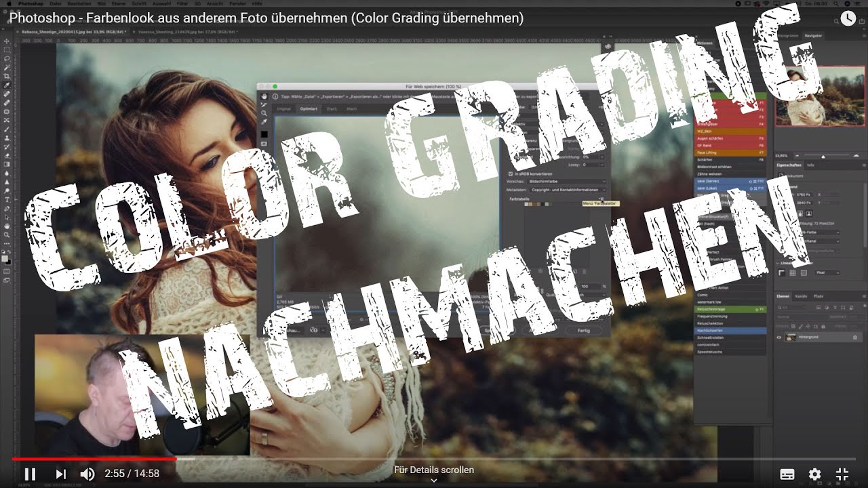Image resolution: width=868 pixels, height=488 pixels.
Task: Select the Zoom tool in main toolbar
Action: (7, 235)
